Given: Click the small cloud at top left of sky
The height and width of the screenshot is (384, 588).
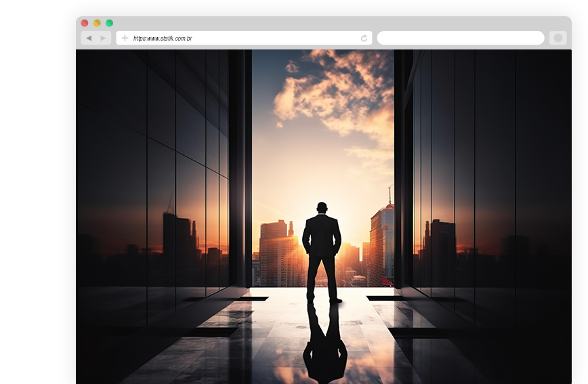Looking at the screenshot, I should [x=291, y=67].
